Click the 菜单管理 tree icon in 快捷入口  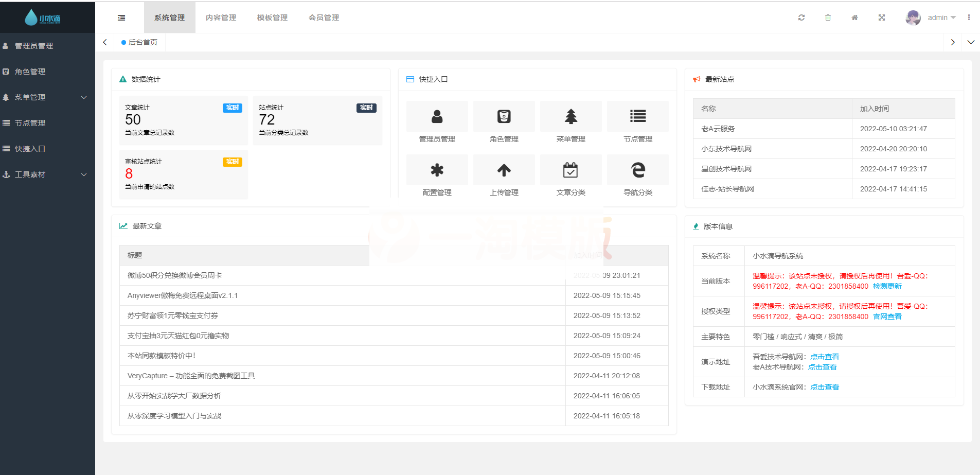click(x=571, y=116)
